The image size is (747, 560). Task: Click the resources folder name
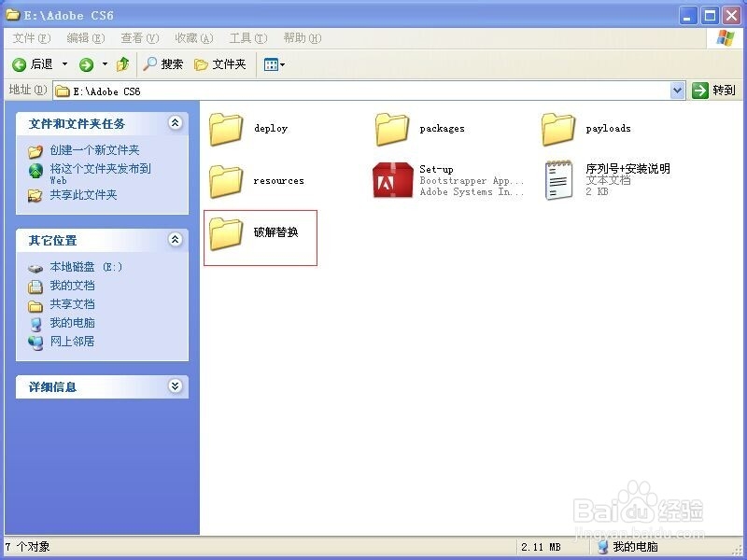tap(278, 181)
